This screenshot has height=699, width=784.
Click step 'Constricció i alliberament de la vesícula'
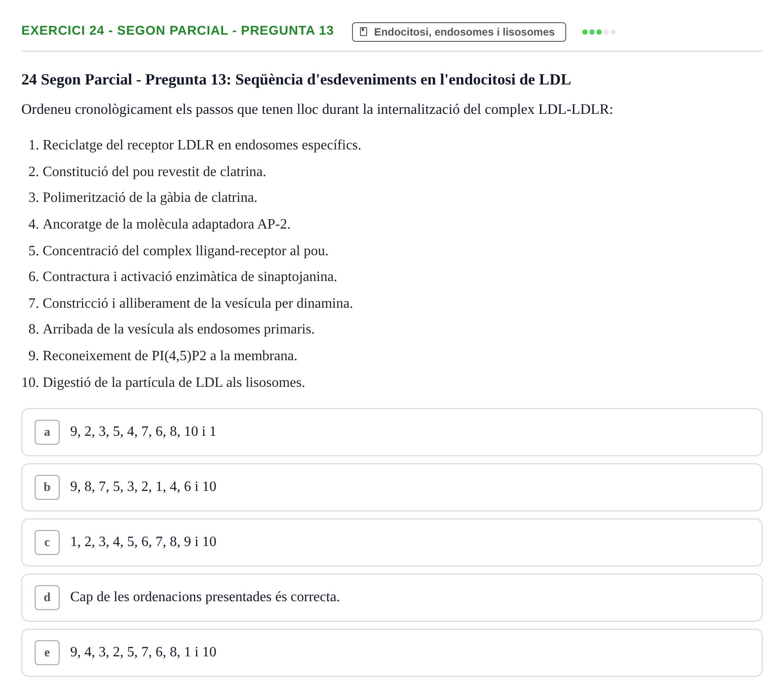[198, 303]
